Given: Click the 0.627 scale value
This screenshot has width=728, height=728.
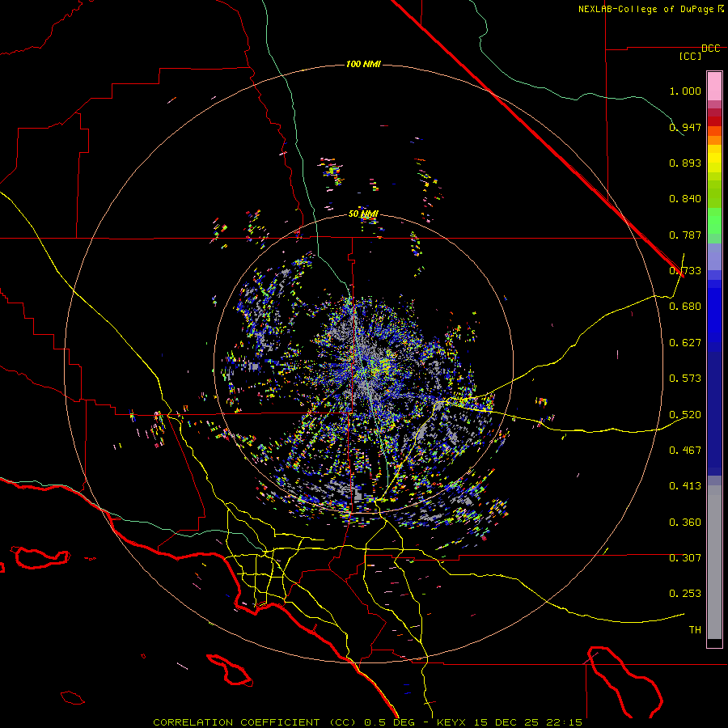Looking at the screenshot, I should [x=685, y=343].
